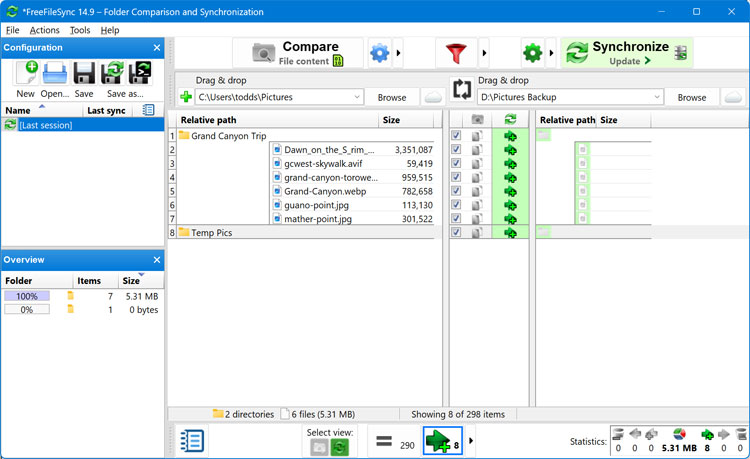
Task: Uncheck checkbox for guano-point.jpg row
Action: click(456, 205)
